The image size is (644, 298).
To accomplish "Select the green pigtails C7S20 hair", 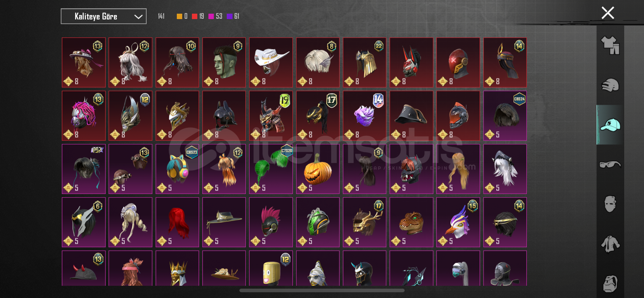I will pyautogui.click(x=271, y=169).
